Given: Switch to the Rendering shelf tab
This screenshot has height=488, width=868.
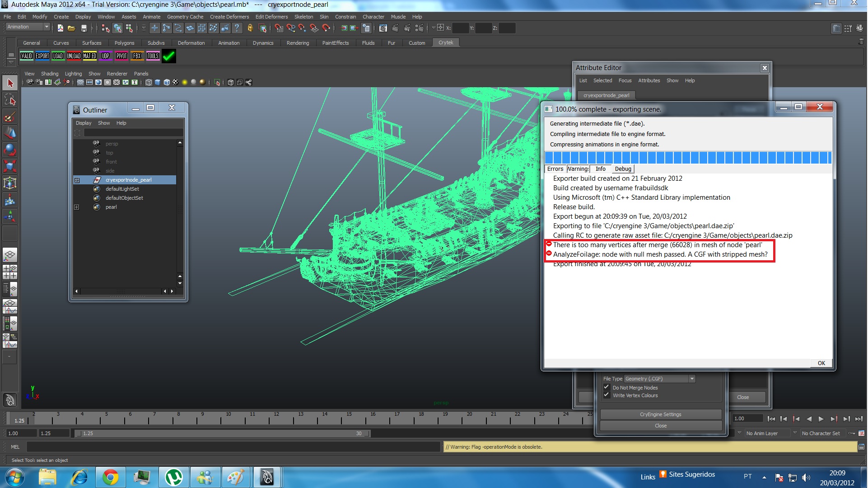Looking at the screenshot, I should [298, 43].
